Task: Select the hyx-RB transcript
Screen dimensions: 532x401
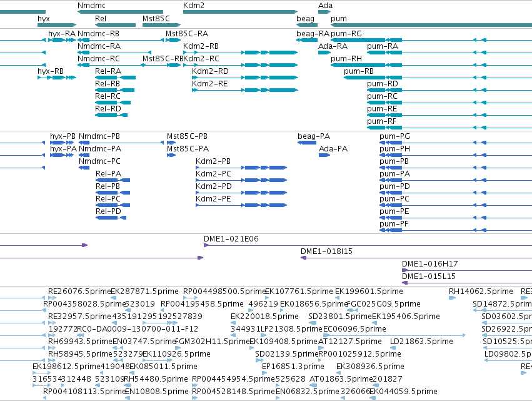Action: 57,78
